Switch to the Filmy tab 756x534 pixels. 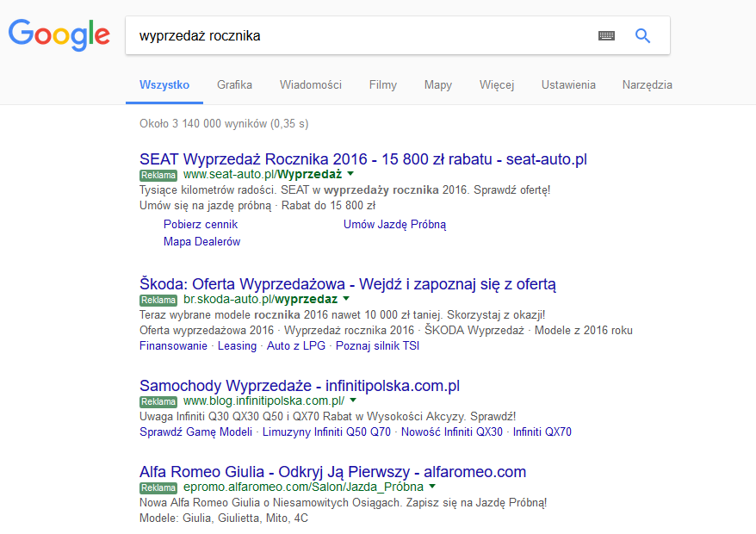pyautogui.click(x=383, y=85)
